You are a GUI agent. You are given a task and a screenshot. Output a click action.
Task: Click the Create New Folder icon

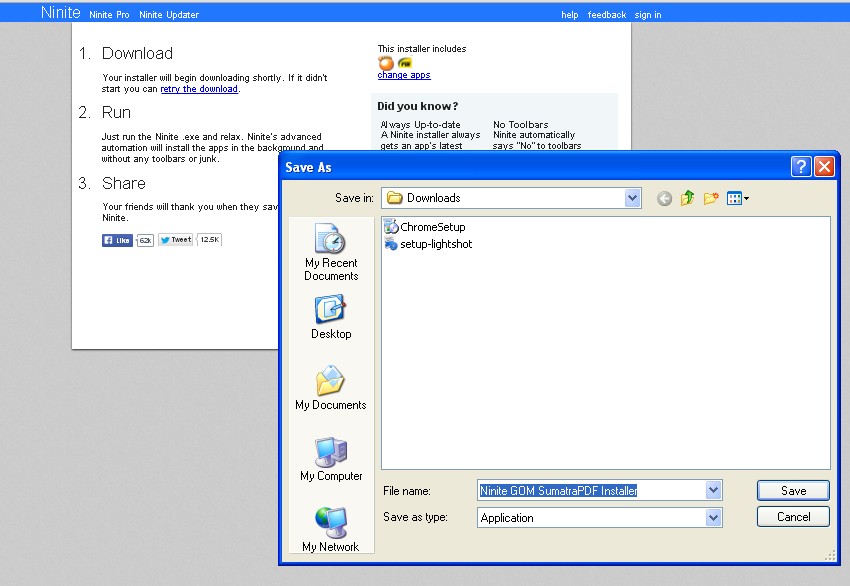point(711,199)
